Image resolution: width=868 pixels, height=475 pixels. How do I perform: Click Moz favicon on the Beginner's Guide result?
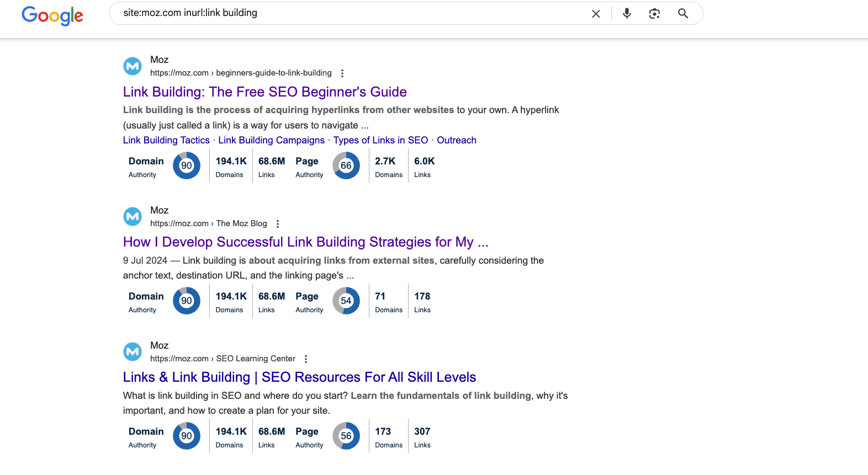click(x=133, y=66)
